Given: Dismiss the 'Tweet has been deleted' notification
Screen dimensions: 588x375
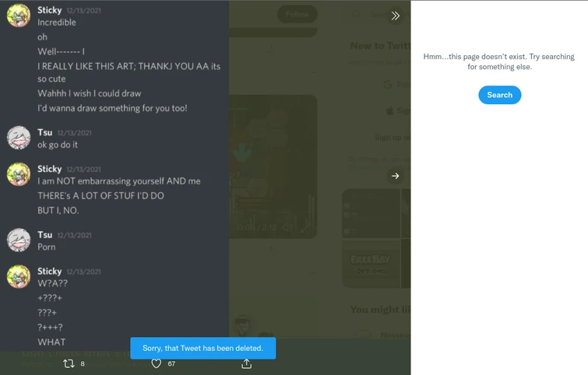Looking at the screenshot, I should point(202,348).
